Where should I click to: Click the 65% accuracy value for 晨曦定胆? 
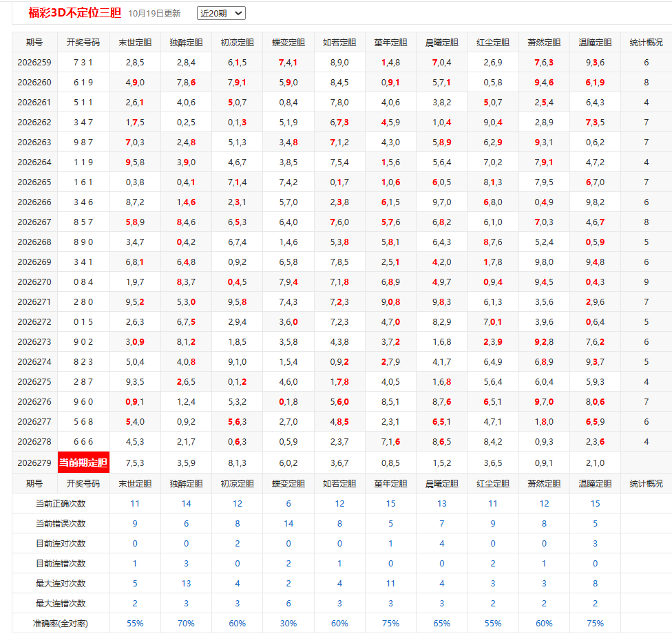pos(441,624)
